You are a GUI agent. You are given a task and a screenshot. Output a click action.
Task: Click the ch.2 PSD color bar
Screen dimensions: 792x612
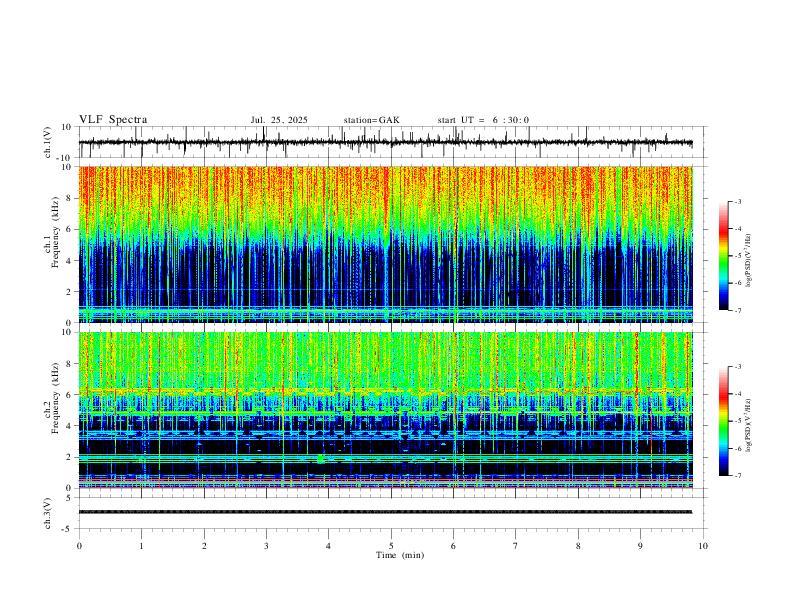point(723,421)
